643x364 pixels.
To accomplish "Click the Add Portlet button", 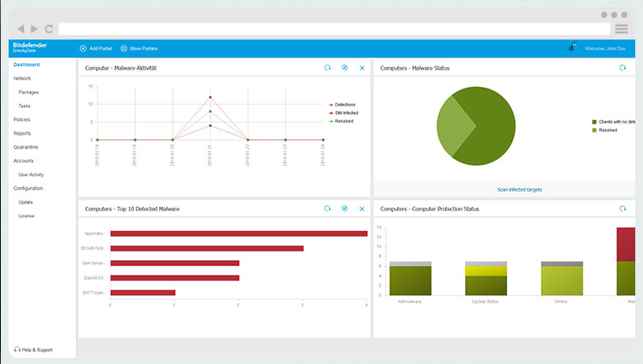I will tap(95, 48).
